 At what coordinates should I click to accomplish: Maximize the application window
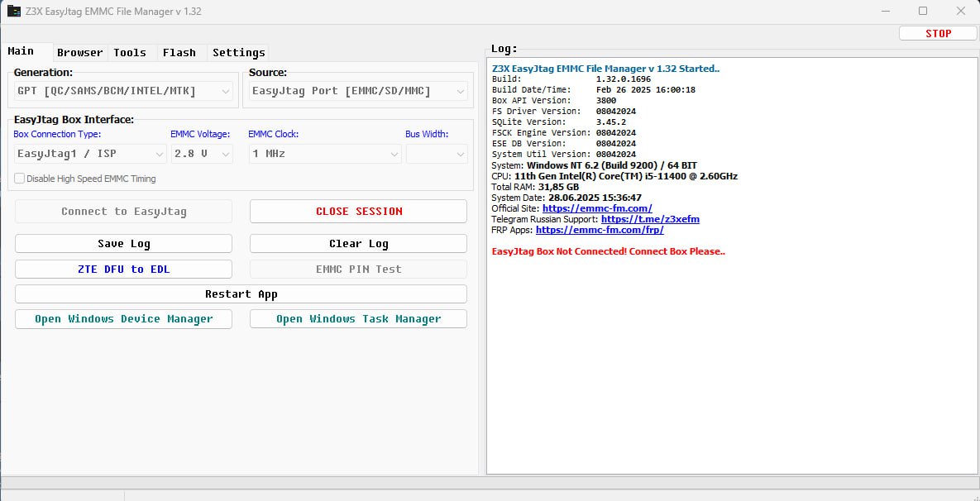[x=922, y=11]
